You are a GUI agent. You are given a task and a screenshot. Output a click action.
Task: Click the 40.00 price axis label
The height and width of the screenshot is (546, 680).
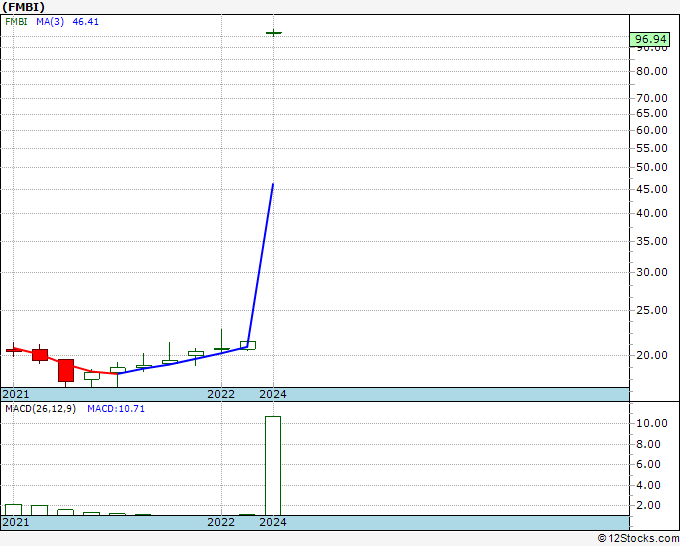652,213
